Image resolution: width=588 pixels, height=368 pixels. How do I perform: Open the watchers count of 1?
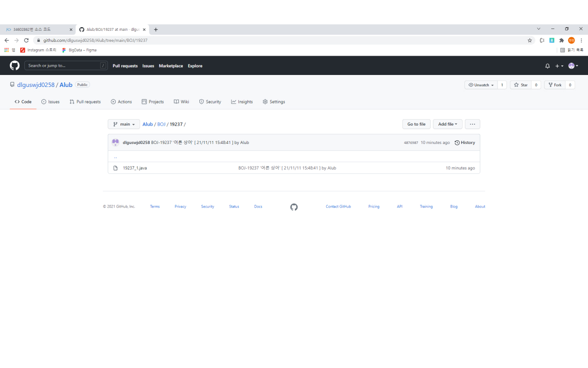(502, 85)
